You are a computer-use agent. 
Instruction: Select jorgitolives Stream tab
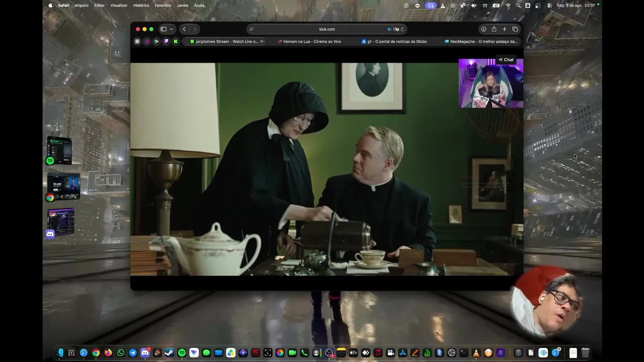[x=224, y=42]
